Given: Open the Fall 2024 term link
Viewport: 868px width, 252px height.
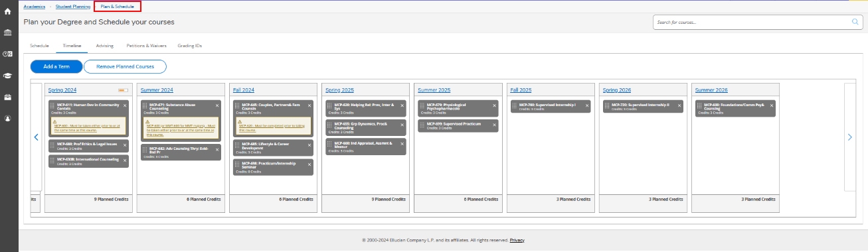Looking at the screenshot, I should [x=244, y=90].
